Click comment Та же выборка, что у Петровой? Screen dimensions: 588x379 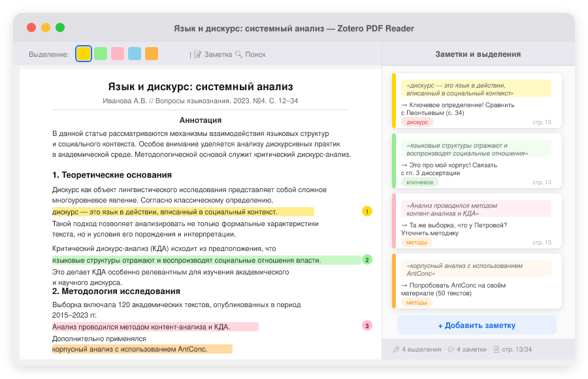pos(454,229)
